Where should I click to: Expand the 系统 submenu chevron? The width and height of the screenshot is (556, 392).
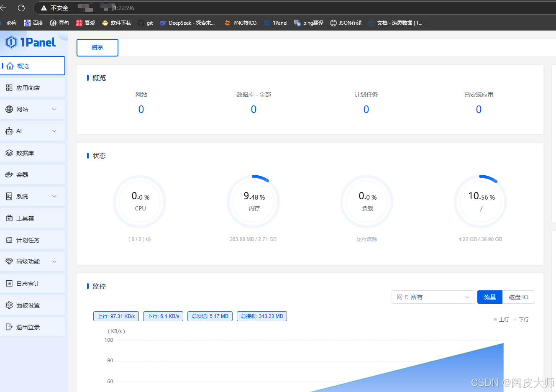click(54, 196)
